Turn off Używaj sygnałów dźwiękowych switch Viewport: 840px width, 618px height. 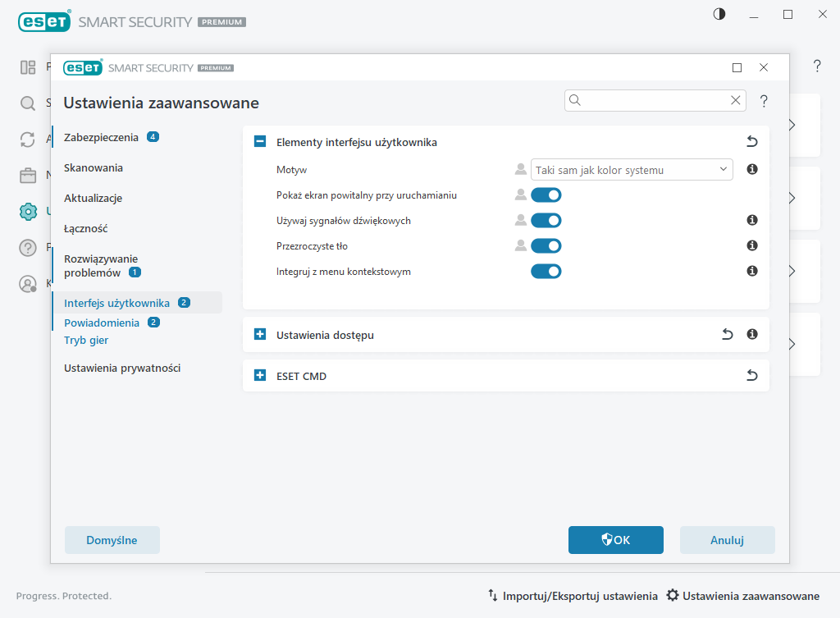(x=546, y=220)
